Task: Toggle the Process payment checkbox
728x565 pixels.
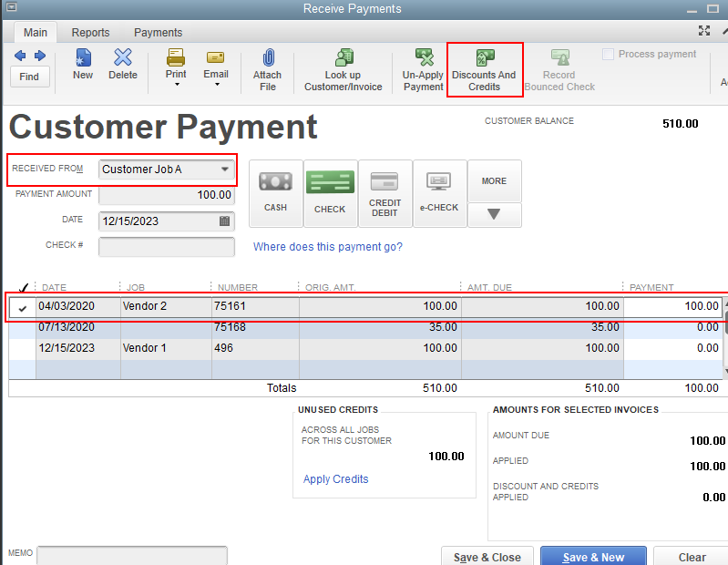Action: click(608, 55)
